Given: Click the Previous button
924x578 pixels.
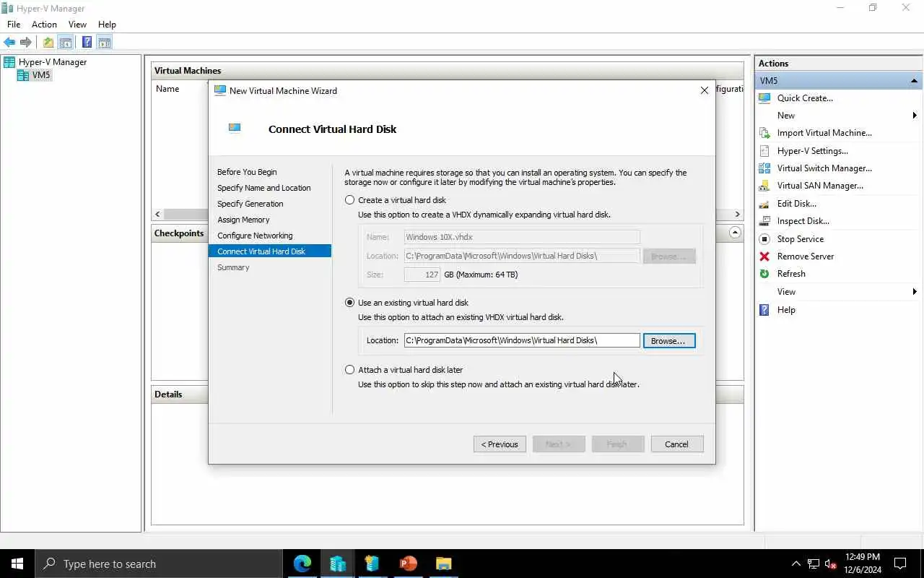Looking at the screenshot, I should click(x=500, y=444).
